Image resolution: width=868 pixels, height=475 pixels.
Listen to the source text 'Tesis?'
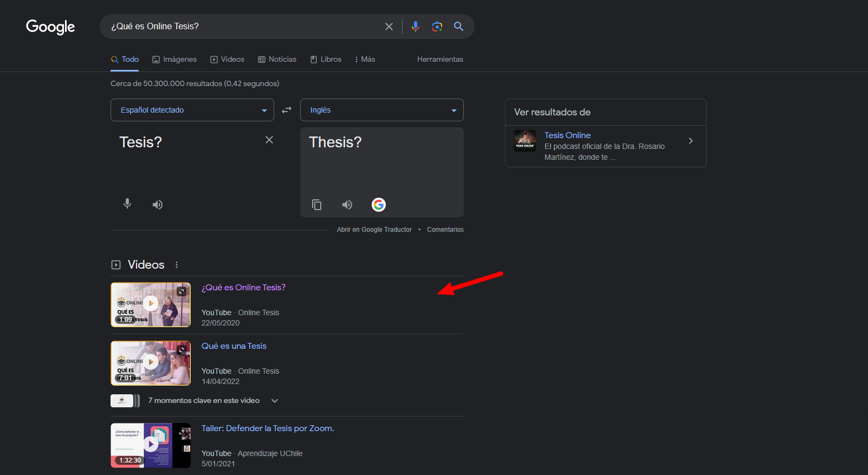[158, 204]
